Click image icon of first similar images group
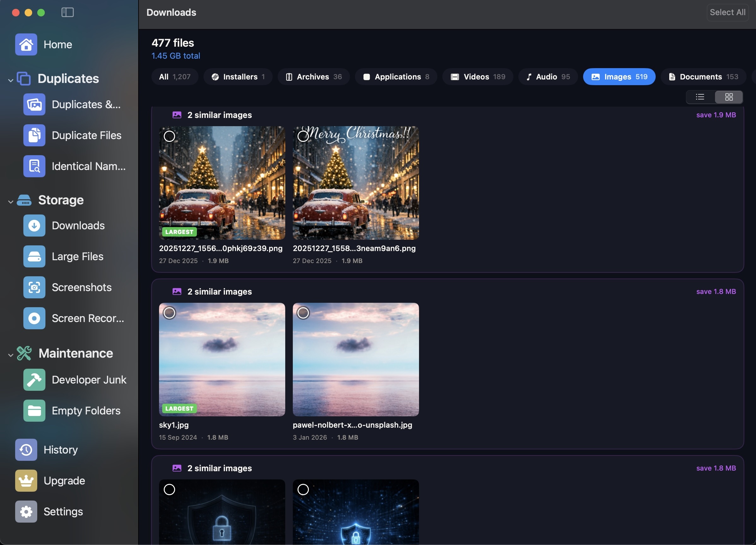Image resolution: width=756 pixels, height=545 pixels. 177,115
